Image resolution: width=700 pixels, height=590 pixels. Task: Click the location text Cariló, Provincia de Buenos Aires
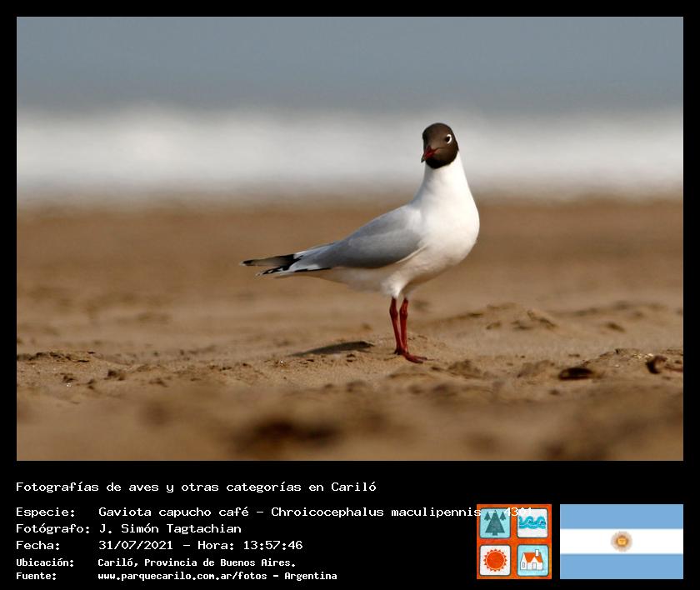(x=197, y=562)
